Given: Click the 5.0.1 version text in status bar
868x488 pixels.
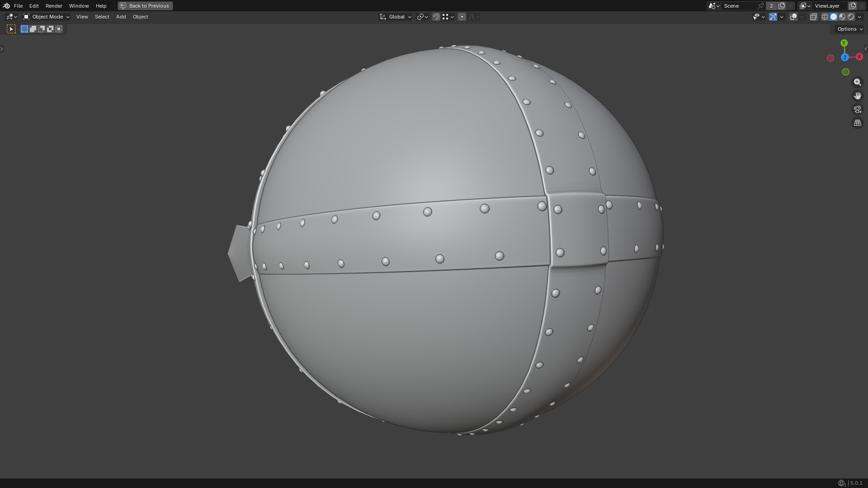Looking at the screenshot, I should (x=856, y=483).
